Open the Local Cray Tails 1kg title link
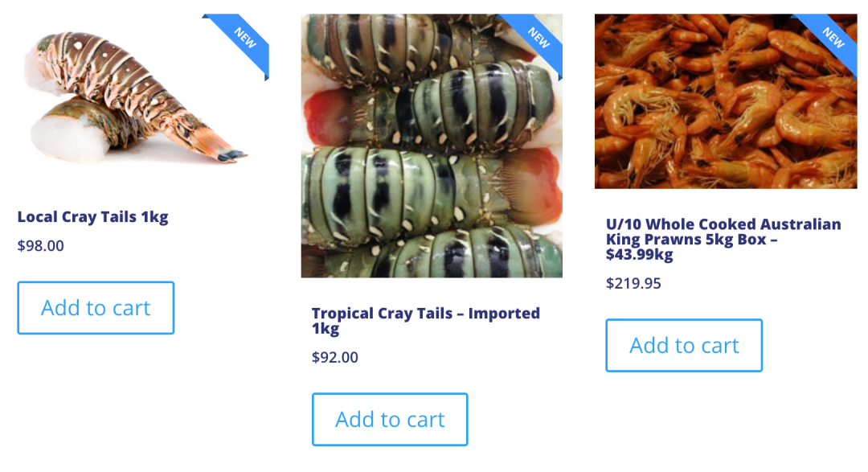The width and height of the screenshot is (868, 472). coord(93,217)
